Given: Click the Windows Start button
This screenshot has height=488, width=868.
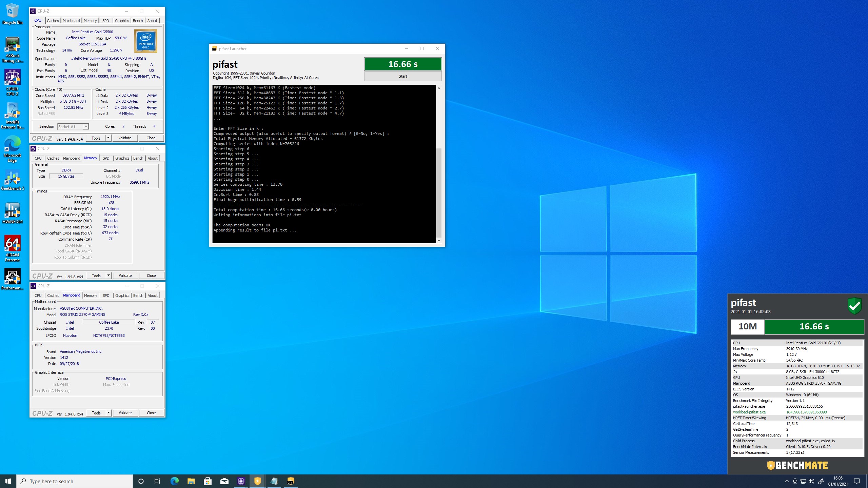Looking at the screenshot, I should tap(8, 481).
